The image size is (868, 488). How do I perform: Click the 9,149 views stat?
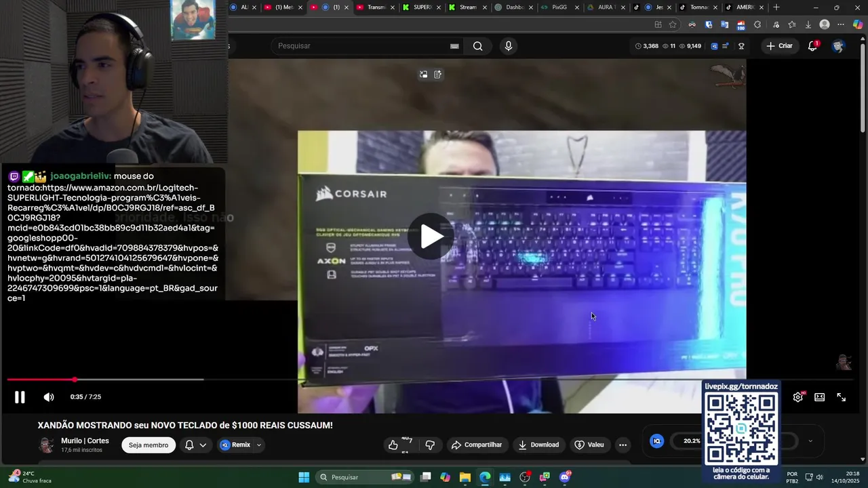(x=690, y=46)
